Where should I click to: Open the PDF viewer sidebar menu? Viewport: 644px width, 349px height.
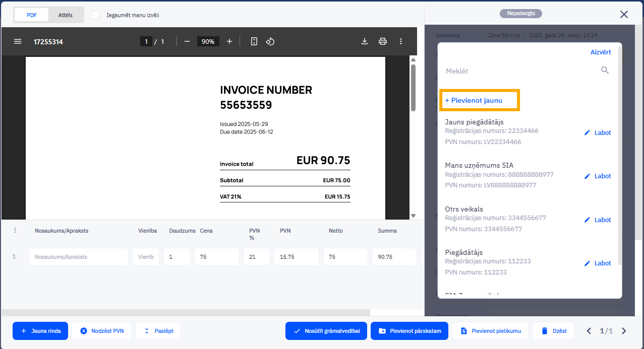pyautogui.click(x=18, y=41)
